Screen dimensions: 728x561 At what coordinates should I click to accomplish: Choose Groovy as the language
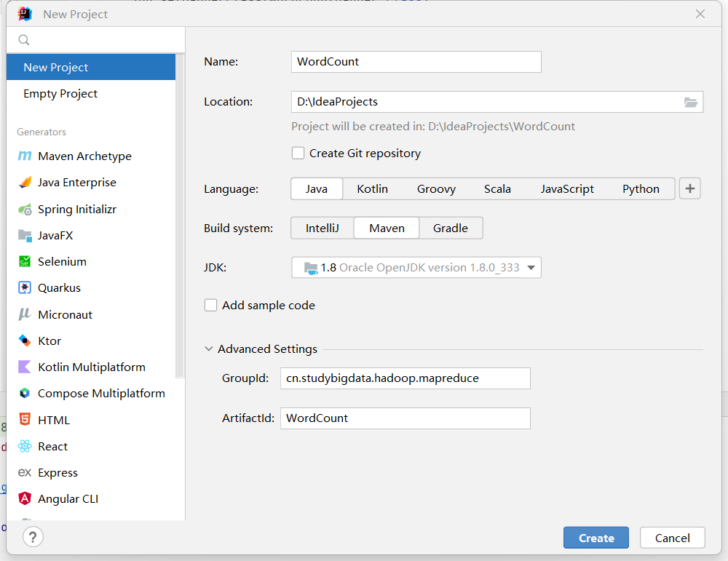[x=436, y=189]
